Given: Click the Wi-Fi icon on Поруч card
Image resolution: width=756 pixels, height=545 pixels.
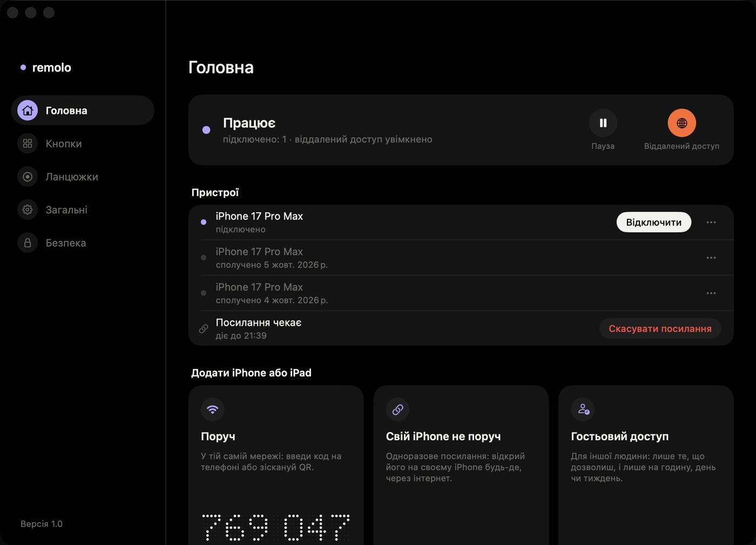Looking at the screenshot, I should point(213,409).
